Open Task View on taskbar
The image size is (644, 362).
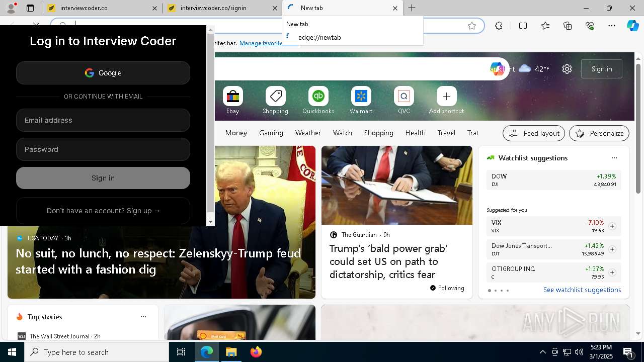tap(181, 352)
